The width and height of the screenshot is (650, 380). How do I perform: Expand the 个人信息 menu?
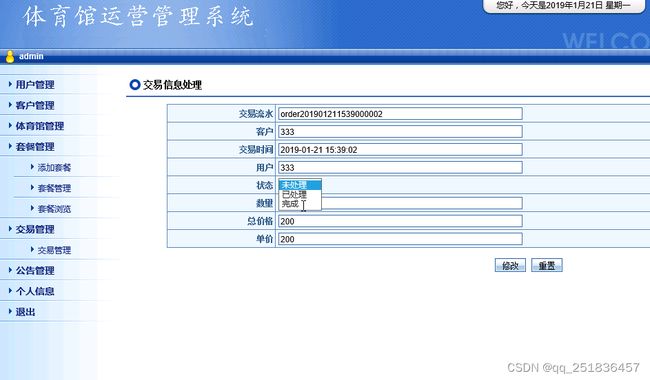(35, 291)
